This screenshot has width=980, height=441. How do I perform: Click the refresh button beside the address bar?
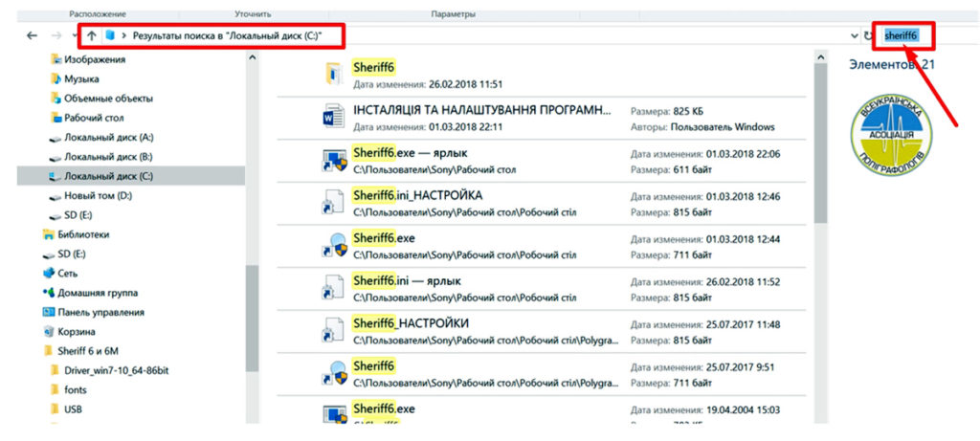click(868, 35)
